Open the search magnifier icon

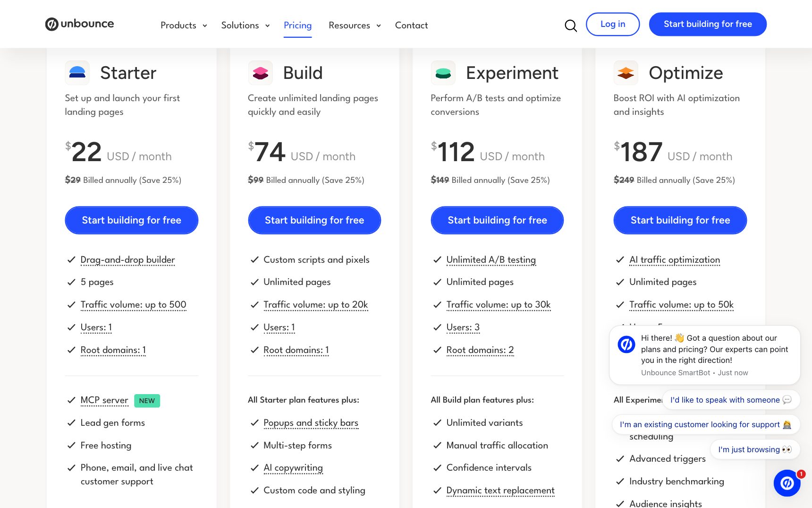[x=571, y=26]
